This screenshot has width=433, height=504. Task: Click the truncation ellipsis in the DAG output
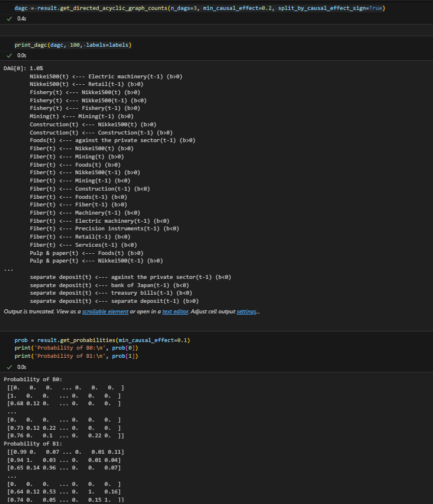click(8, 269)
